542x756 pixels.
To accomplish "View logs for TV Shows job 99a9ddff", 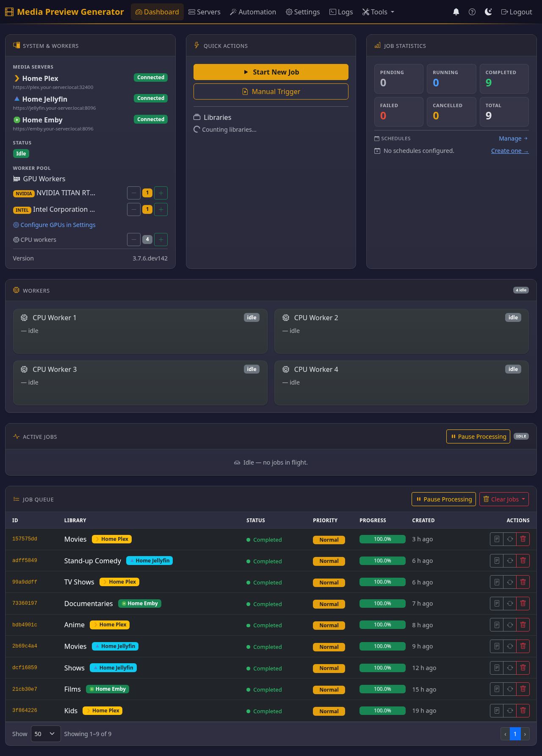I will point(497,582).
